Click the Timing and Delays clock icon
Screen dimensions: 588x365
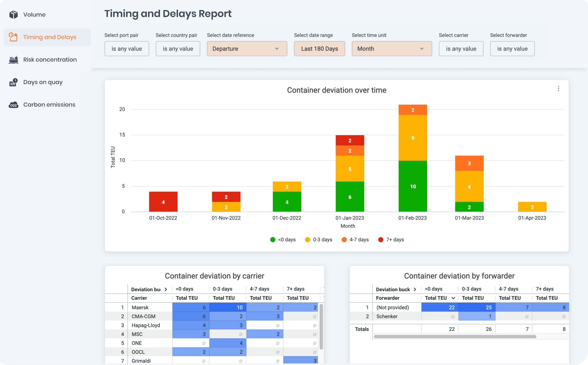(x=13, y=37)
